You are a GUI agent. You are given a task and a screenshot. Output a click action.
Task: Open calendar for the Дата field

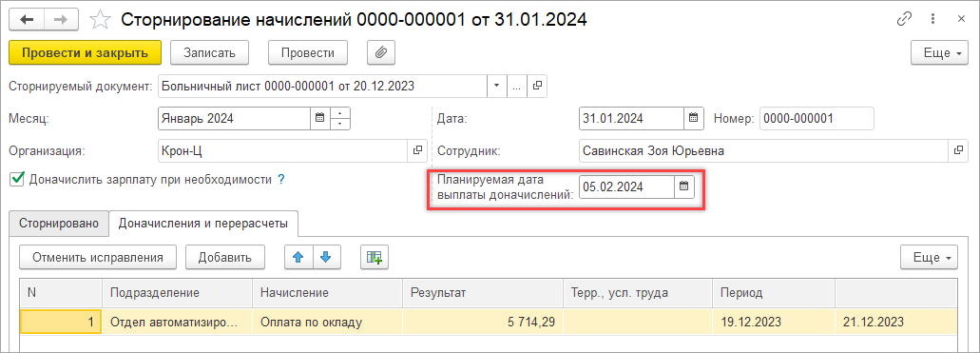[x=693, y=118]
